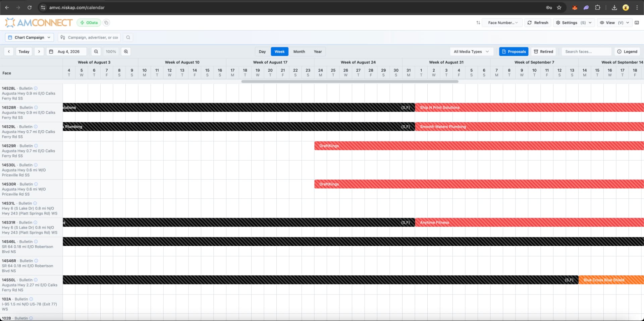Open the browser extensions puzzle icon

pos(597,7)
